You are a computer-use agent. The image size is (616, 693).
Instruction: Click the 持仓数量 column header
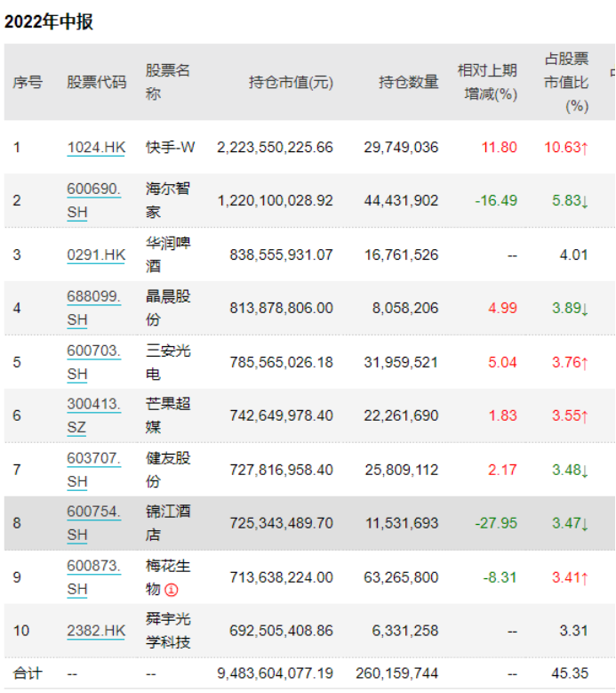[x=408, y=83]
